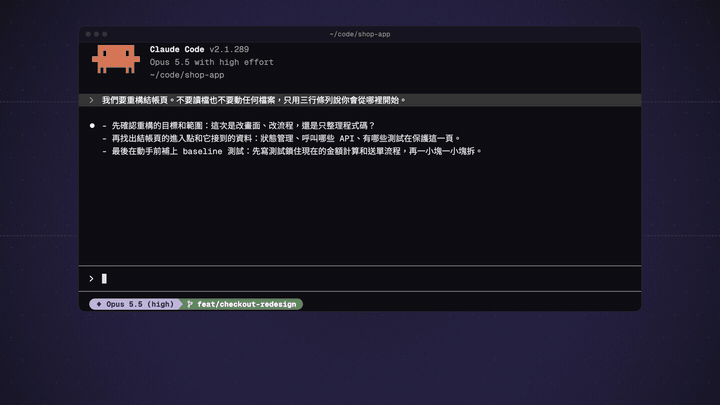Click the first response line starting 先確認重構
The height and width of the screenshot is (405, 720).
click(243, 125)
